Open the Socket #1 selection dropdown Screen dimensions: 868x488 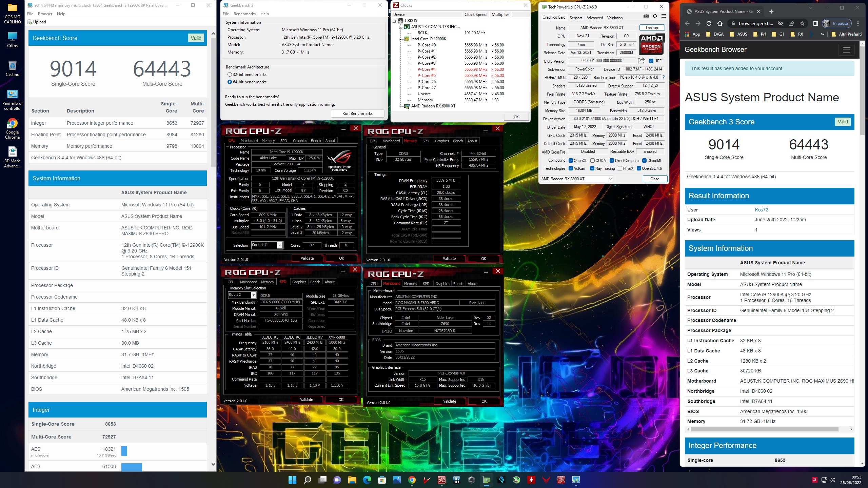[x=267, y=245]
